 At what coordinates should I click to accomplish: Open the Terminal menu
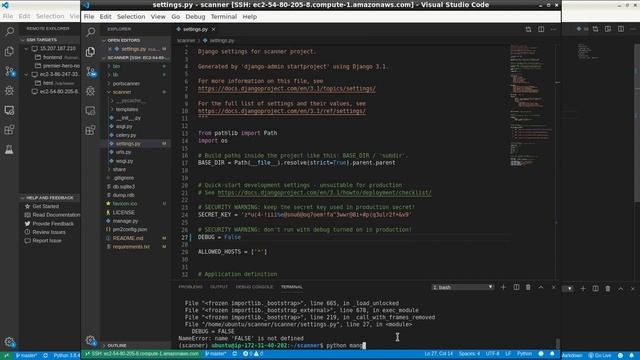224,17
